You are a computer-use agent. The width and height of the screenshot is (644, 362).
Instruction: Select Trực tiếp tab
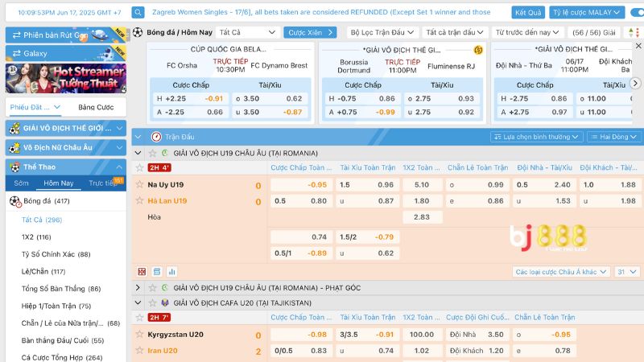pos(103,183)
